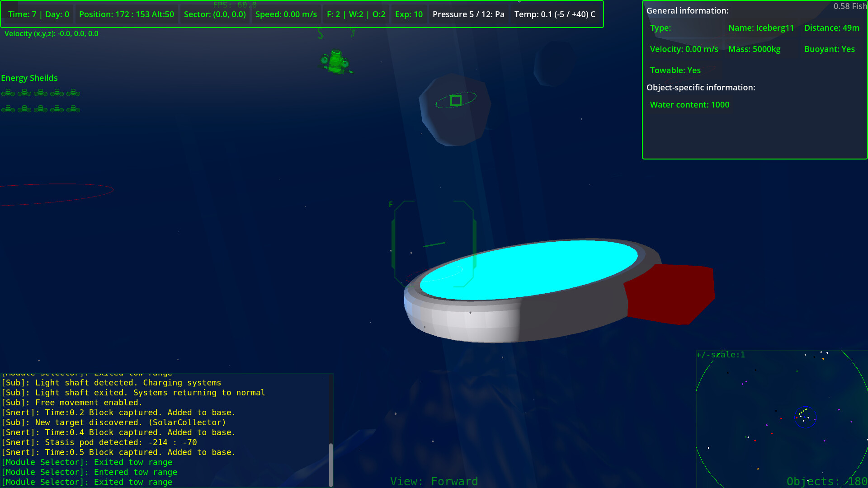868x488 pixels.
Task: Click the 'Temp: 0.1 (-5 / +40) C' readout
Action: (555, 14)
